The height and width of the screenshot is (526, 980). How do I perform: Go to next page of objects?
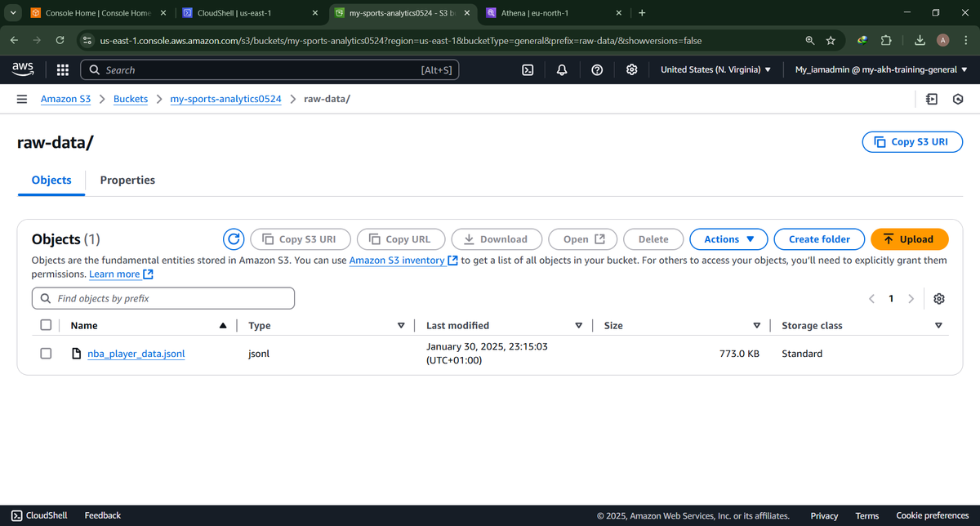pos(911,299)
